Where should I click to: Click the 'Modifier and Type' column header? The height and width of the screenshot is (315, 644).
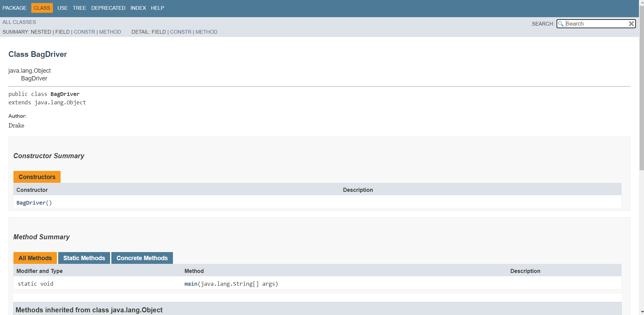click(x=39, y=271)
